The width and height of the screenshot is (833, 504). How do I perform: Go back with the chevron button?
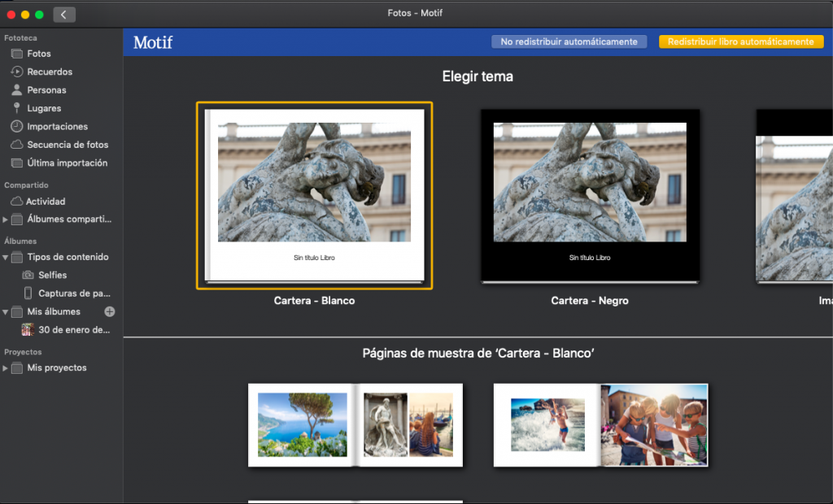point(64,15)
